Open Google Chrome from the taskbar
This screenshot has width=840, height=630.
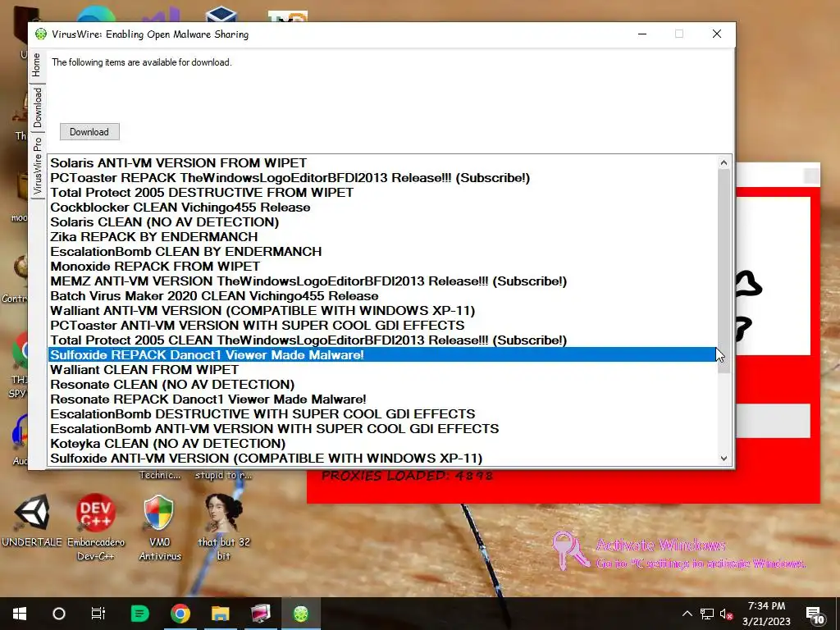180,614
